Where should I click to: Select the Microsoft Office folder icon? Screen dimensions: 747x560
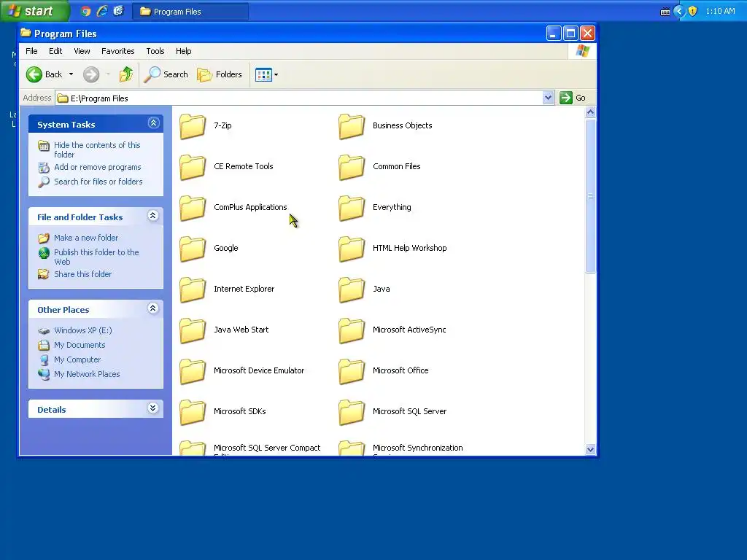pos(352,371)
